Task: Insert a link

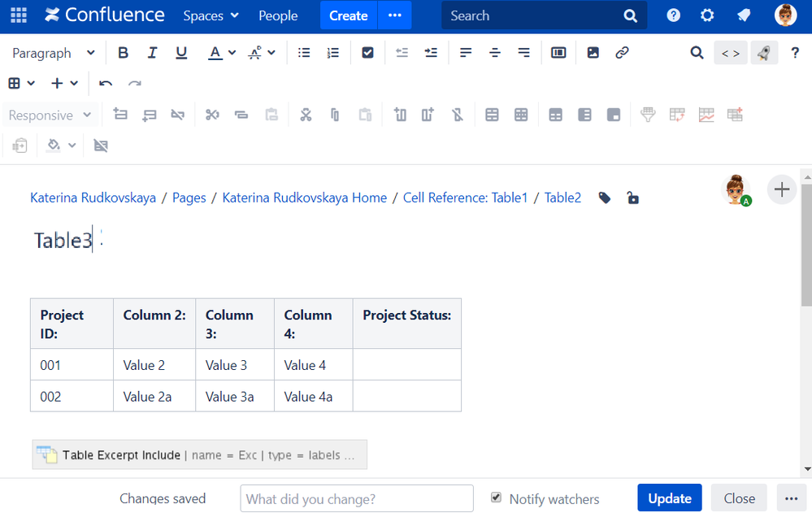Action: [622, 53]
